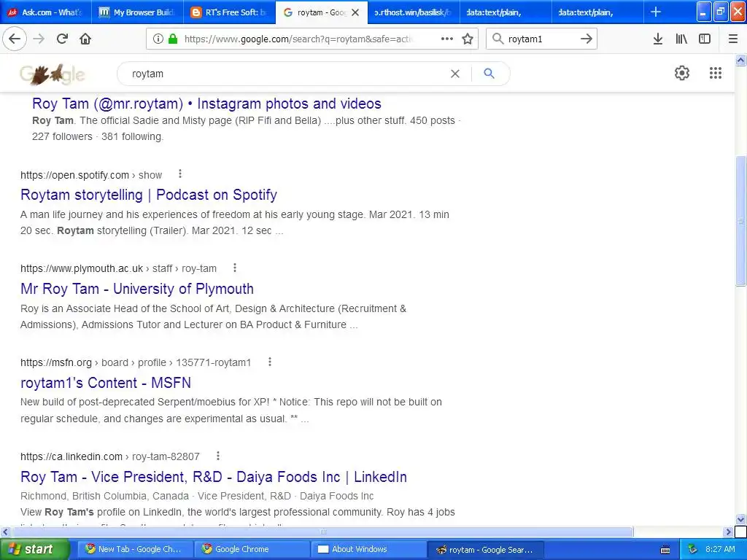Open Roytam storytelling Podcast on Spotify
The width and height of the screenshot is (747, 560).
(149, 195)
